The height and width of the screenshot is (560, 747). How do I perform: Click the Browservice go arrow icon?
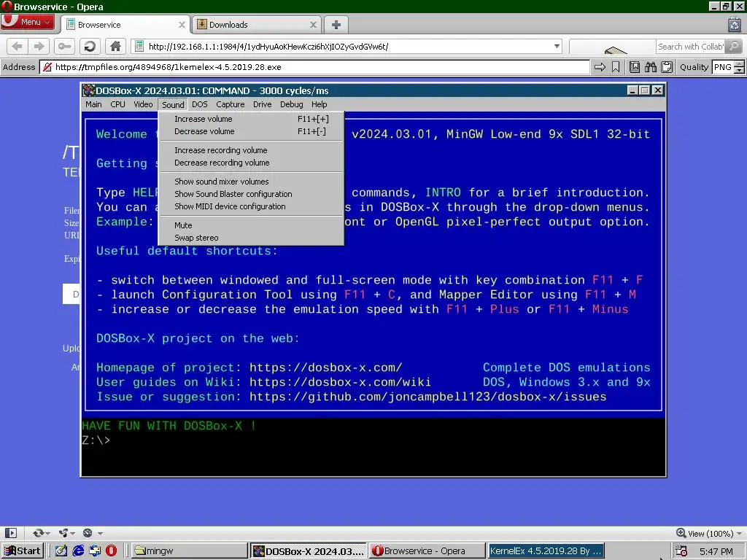coord(600,67)
